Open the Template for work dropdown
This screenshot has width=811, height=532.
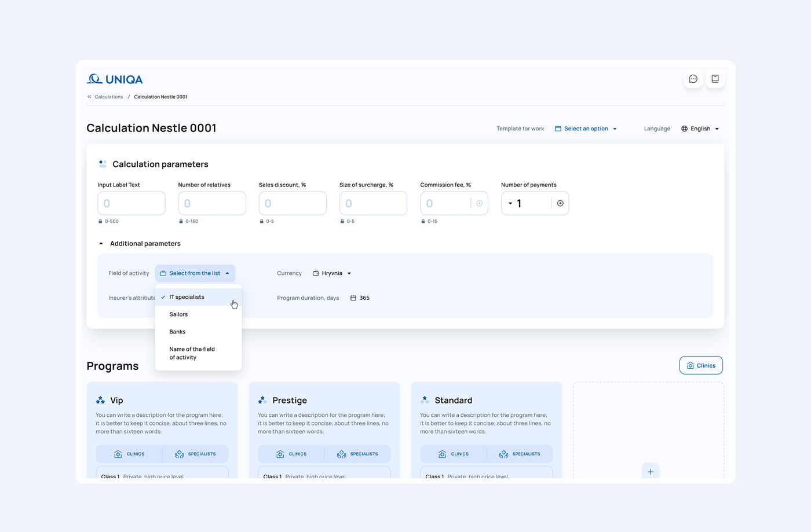586,129
